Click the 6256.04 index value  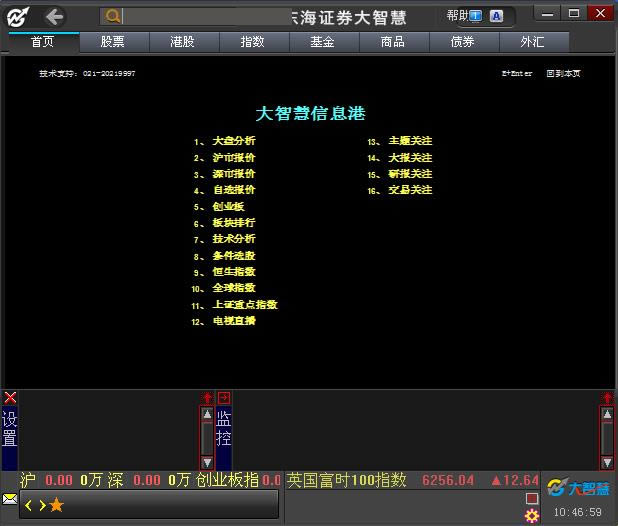coord(448,480)
